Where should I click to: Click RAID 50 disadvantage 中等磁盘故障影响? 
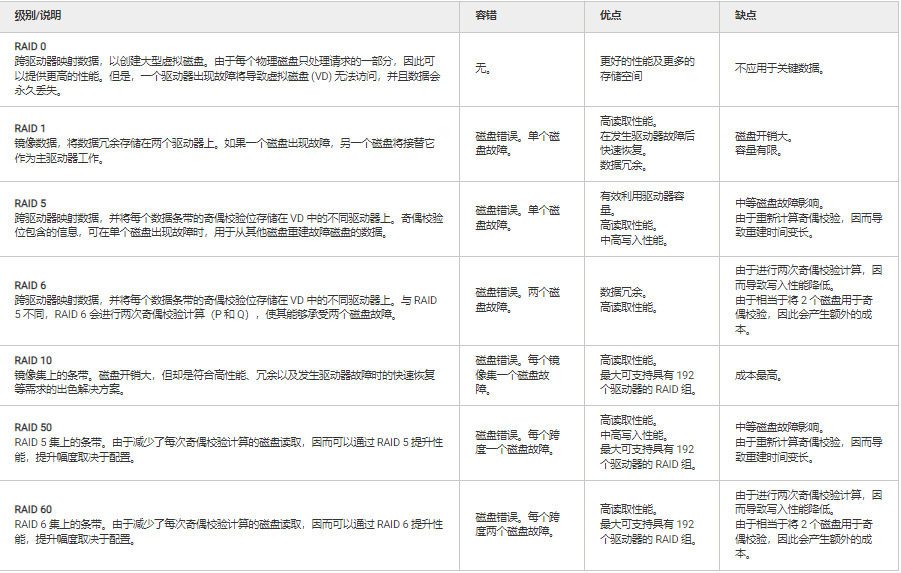point(780,428)
